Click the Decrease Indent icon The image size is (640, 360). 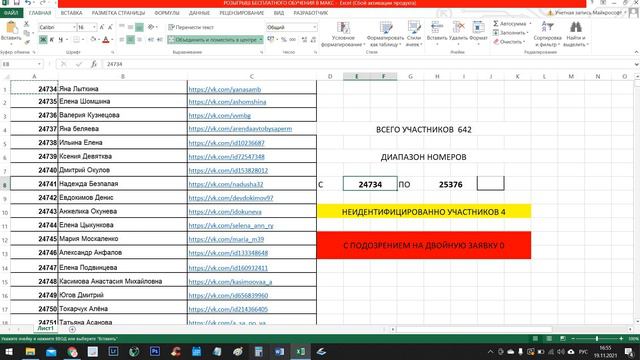pyautogui.click(x=151, y=40)
